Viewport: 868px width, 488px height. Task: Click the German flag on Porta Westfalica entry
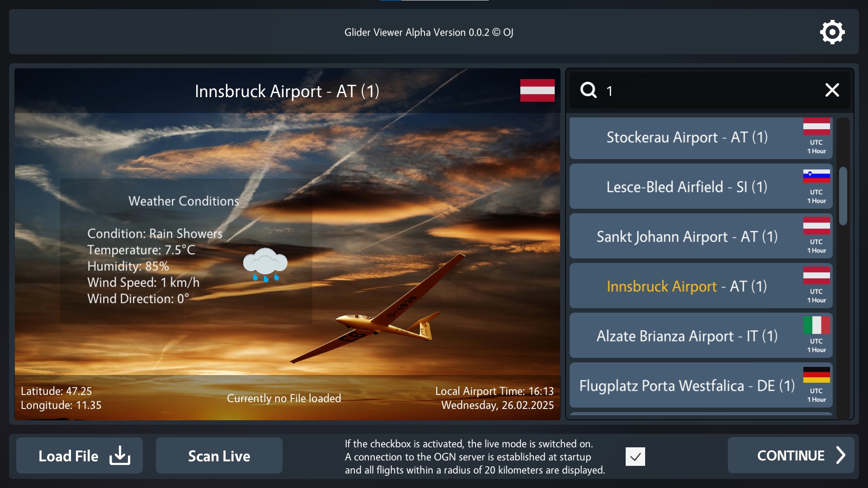click(x=816, y=375)
